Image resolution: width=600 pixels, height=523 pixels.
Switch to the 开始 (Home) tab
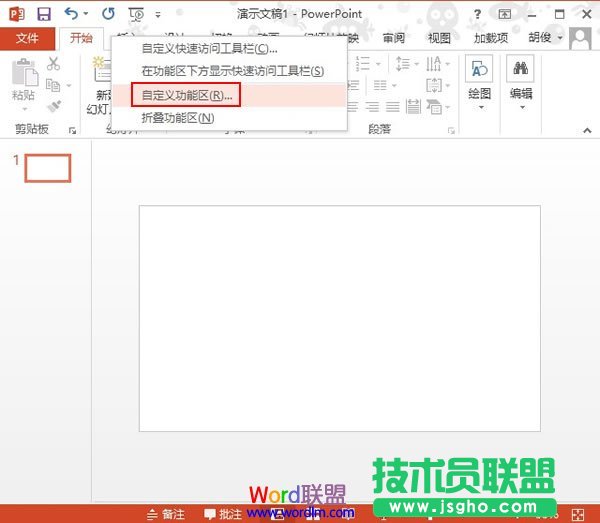click(x=81, y=38)
